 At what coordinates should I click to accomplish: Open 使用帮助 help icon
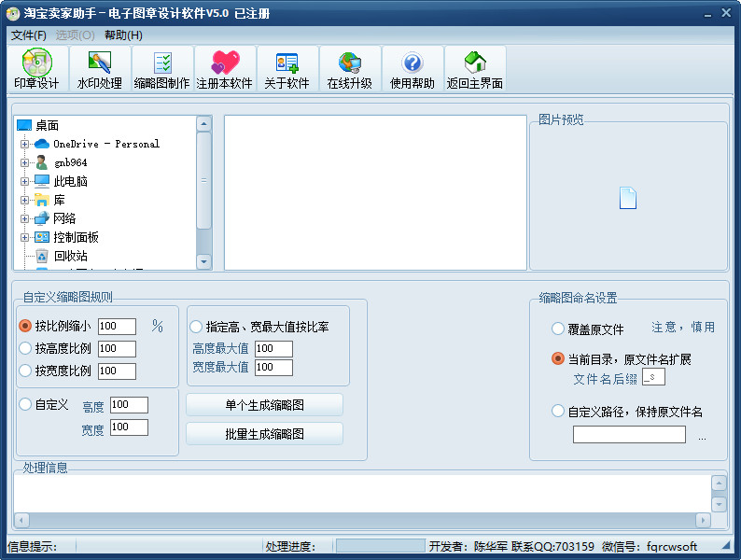tap(412, 63)
